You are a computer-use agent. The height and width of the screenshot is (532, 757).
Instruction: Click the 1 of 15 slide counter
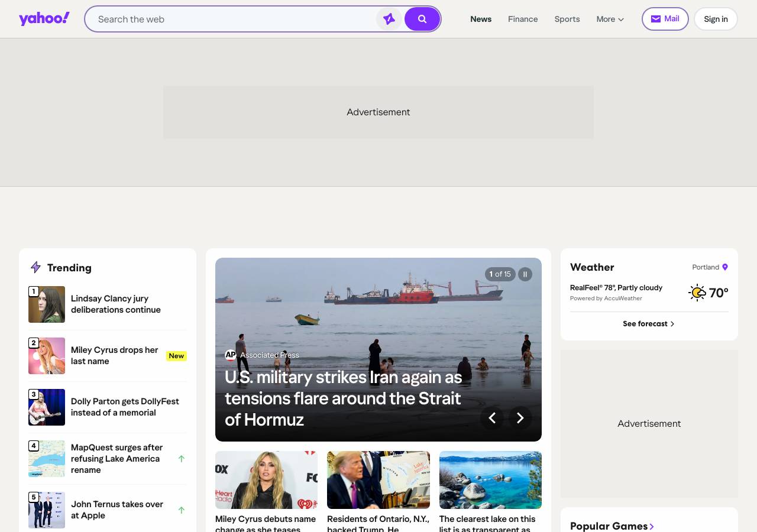point(500,274)
